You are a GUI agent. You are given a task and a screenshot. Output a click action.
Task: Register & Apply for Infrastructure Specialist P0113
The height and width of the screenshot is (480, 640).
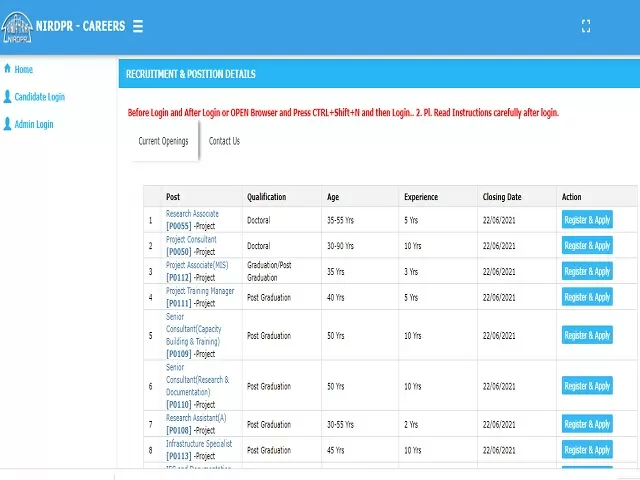point(587,450)
